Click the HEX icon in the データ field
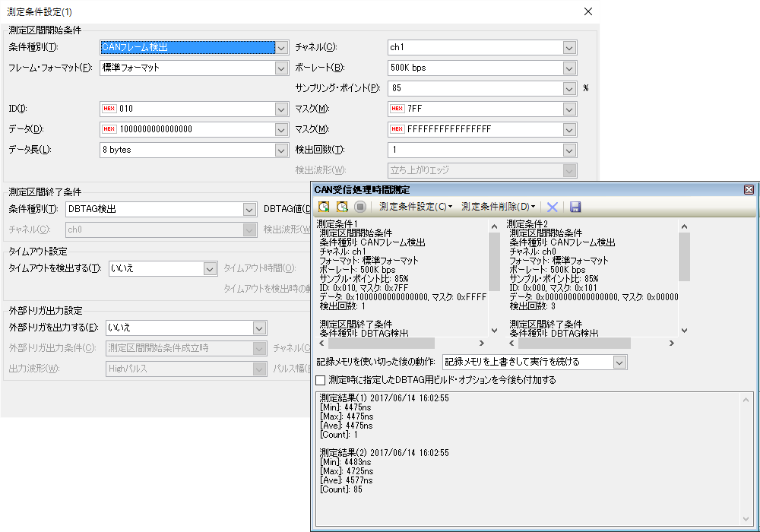 [109, 129]
